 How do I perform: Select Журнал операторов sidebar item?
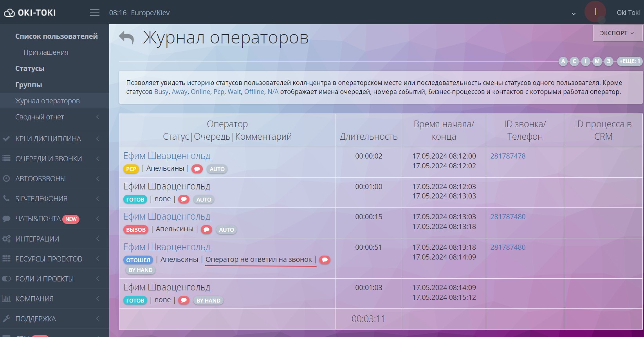(x=54, y=101)
